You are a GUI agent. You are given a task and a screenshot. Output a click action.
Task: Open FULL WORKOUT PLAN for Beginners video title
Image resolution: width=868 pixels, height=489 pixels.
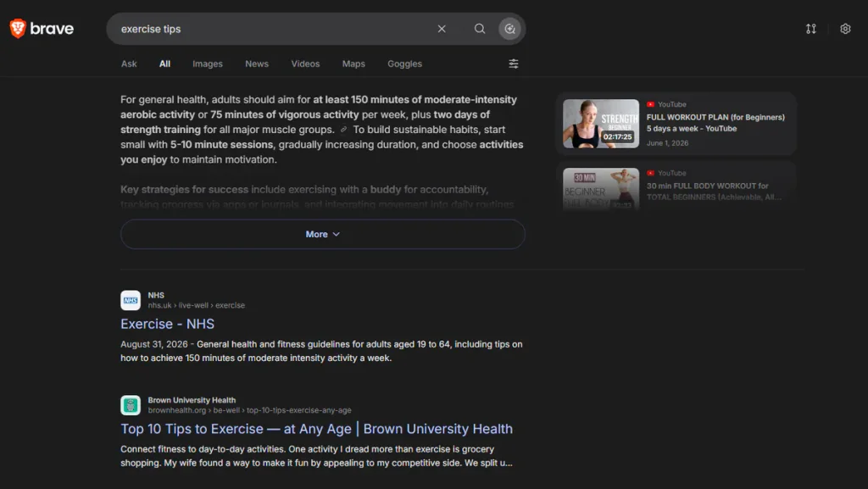(715, 123)
